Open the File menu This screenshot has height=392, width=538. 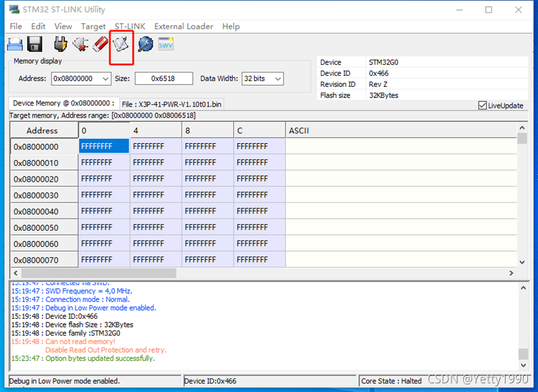click(16, 26)
